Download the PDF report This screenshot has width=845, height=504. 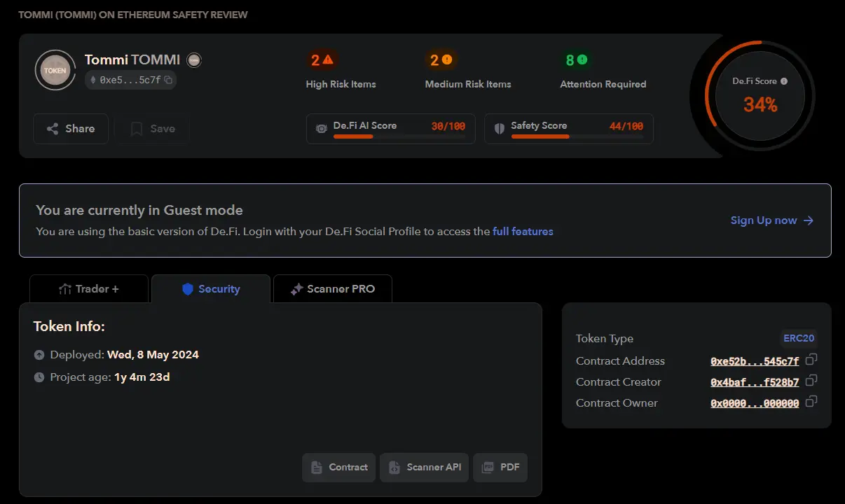click(x=500, y=468)
